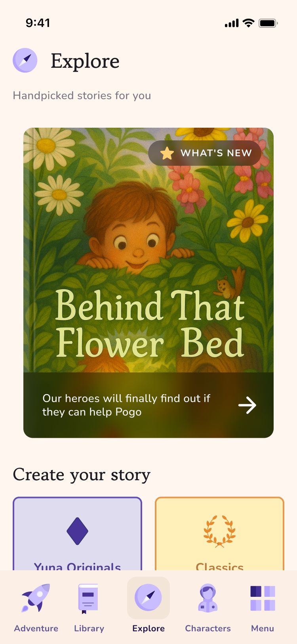
Task: Open the Adventure rocket icon
Action: 36,598
